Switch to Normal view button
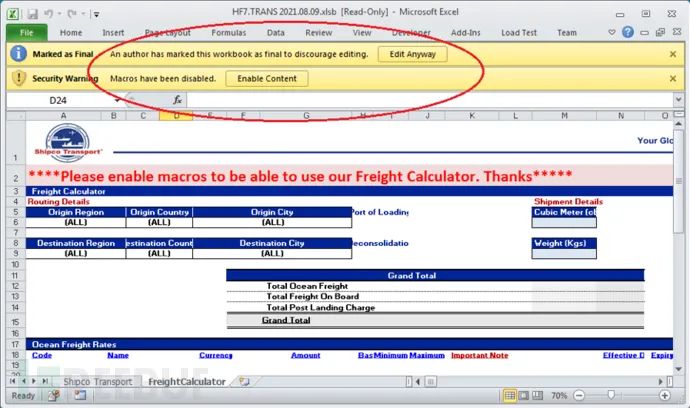 pos(510,396)
